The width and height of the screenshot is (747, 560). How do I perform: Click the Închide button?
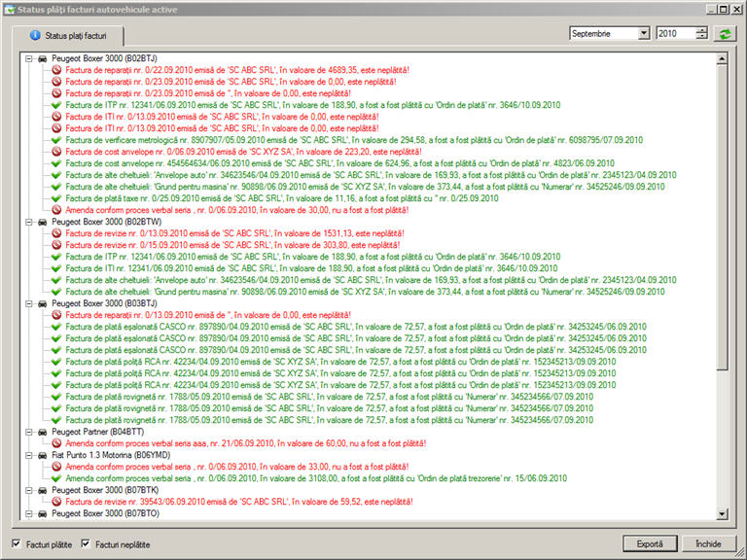pyautogui.click(x=708, y=543)
